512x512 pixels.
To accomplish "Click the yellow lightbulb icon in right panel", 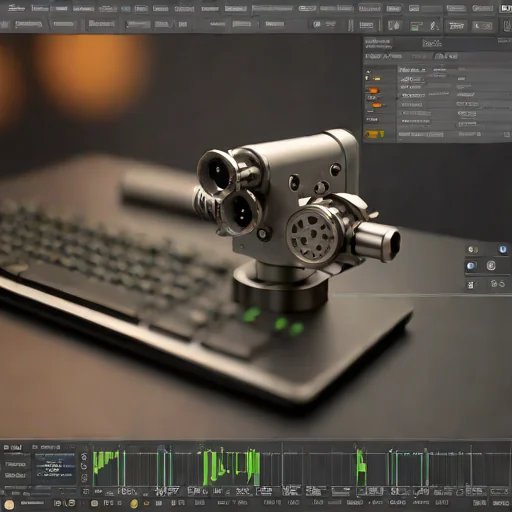I will 367,78.
